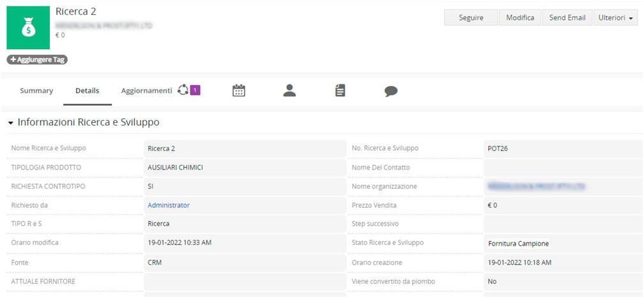This screenshot has width=644, height=298.
Task: Open the documents tab icon
Action: 340,90
